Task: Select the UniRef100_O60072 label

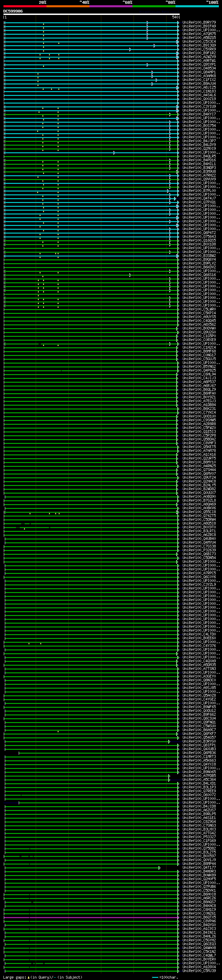Action: 199,795
